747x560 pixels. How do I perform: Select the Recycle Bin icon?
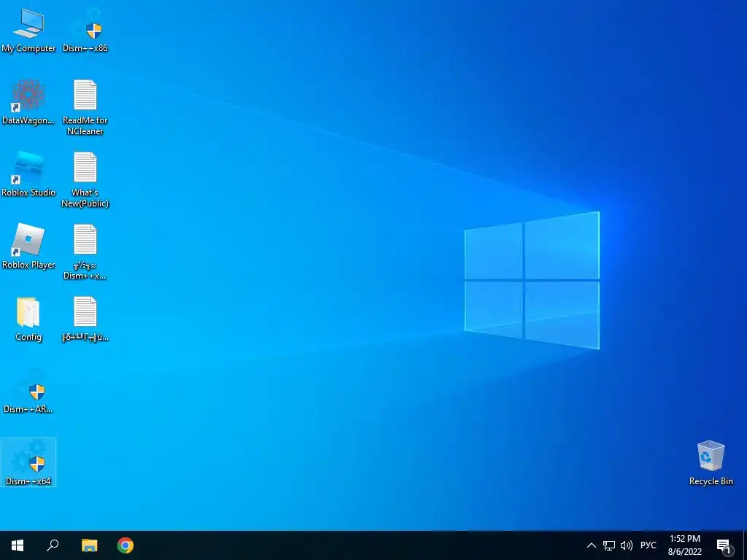(711, 463)
